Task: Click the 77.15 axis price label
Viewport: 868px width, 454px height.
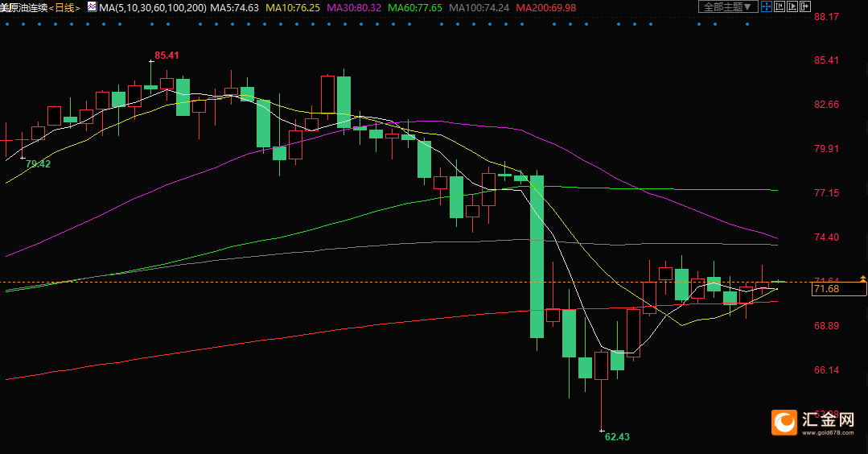Action: (826, 192)
